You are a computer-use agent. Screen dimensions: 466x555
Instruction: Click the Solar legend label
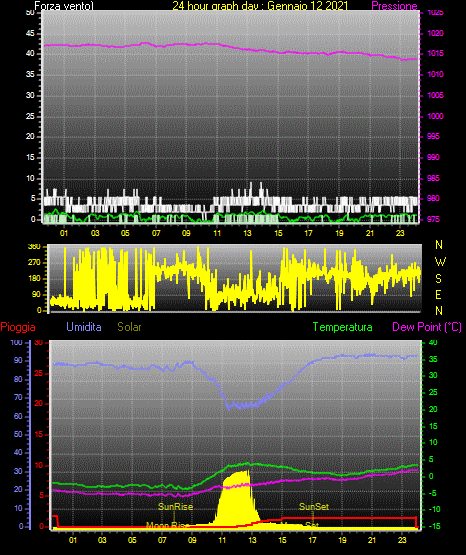[x=129, y=327]
